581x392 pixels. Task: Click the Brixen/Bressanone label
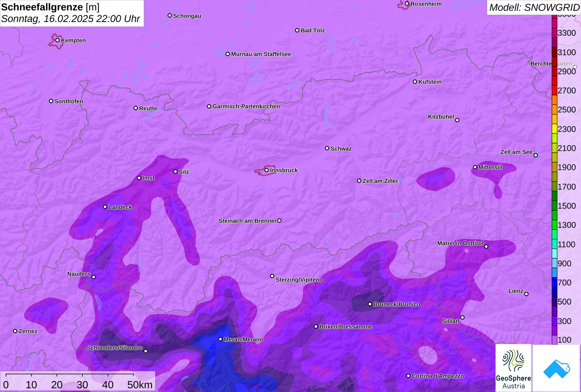(346, 326)
